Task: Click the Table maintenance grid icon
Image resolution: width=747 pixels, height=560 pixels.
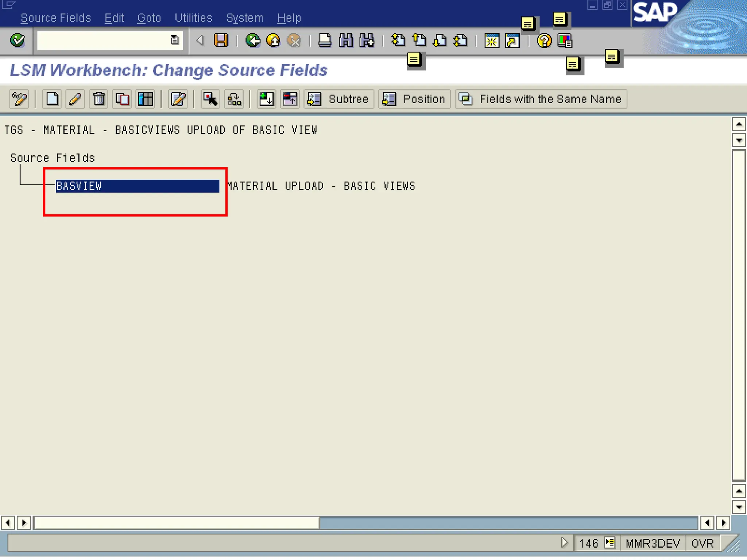Action: [146, 99]
